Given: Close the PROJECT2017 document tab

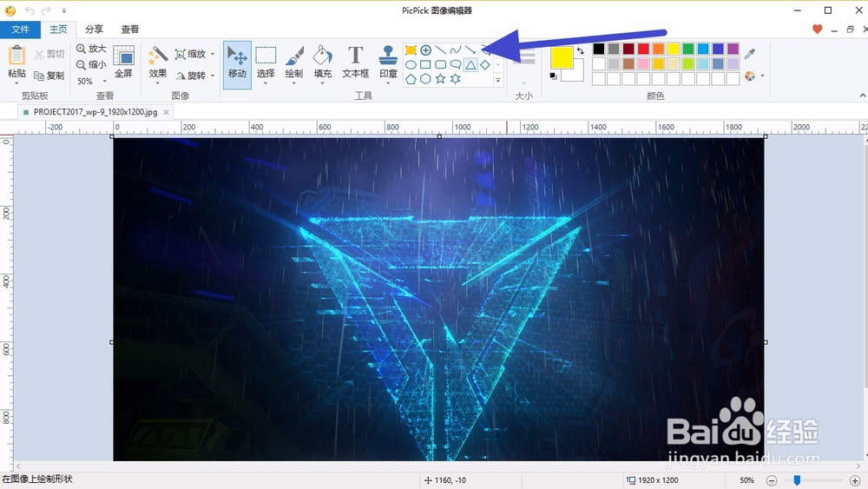Looking at the screenshot, I should pos(166,112).
